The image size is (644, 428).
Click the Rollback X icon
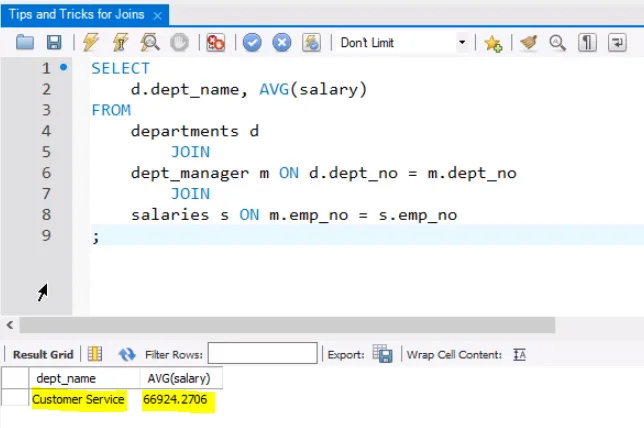click(282, 43)
